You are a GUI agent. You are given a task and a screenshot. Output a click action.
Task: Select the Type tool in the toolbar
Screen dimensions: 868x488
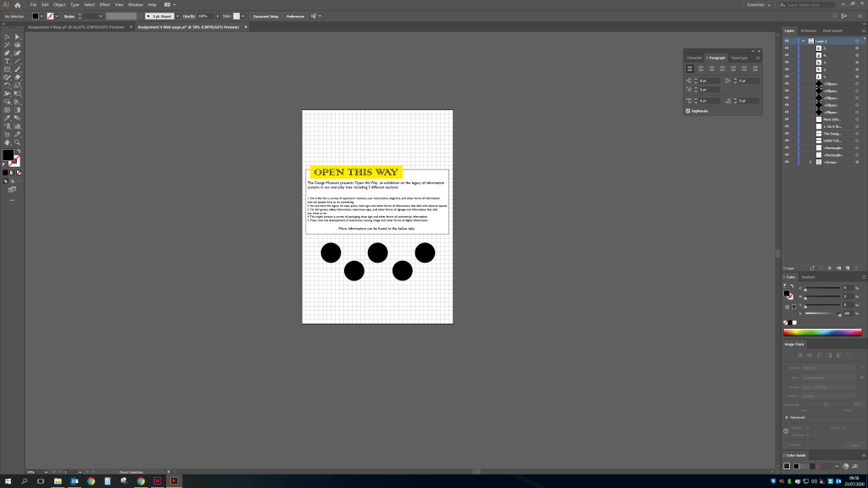point(8,61)
